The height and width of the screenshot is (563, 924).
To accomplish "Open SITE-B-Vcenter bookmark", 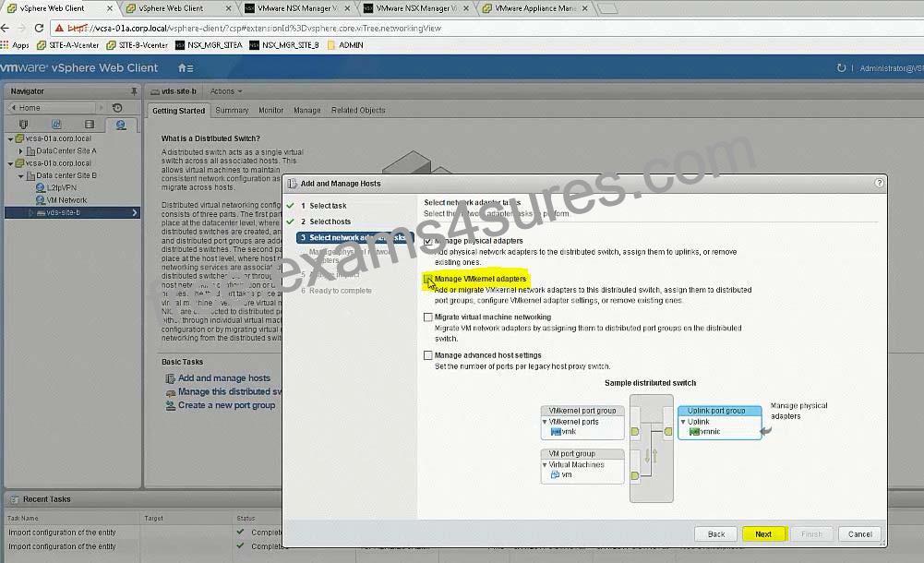I will coord(137,44).
